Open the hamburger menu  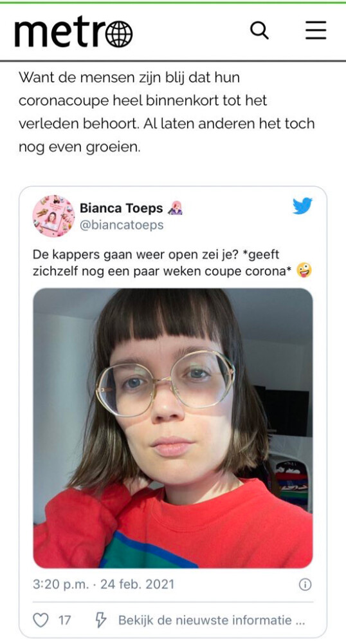point(316,30)
